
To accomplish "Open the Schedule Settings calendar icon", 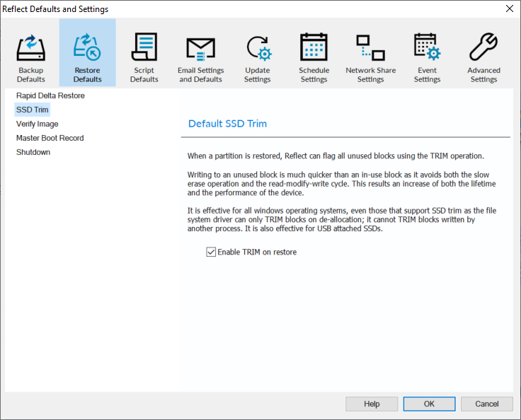I will pos(314,47).
